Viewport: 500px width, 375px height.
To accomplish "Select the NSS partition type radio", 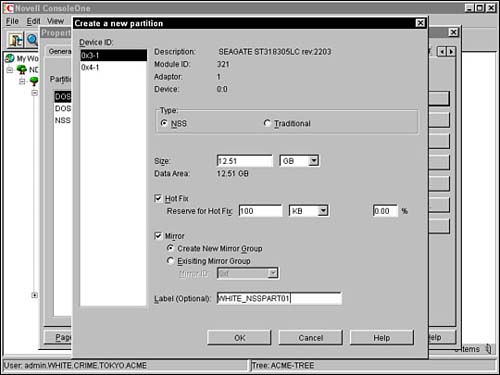I will [x=164, y=123].
